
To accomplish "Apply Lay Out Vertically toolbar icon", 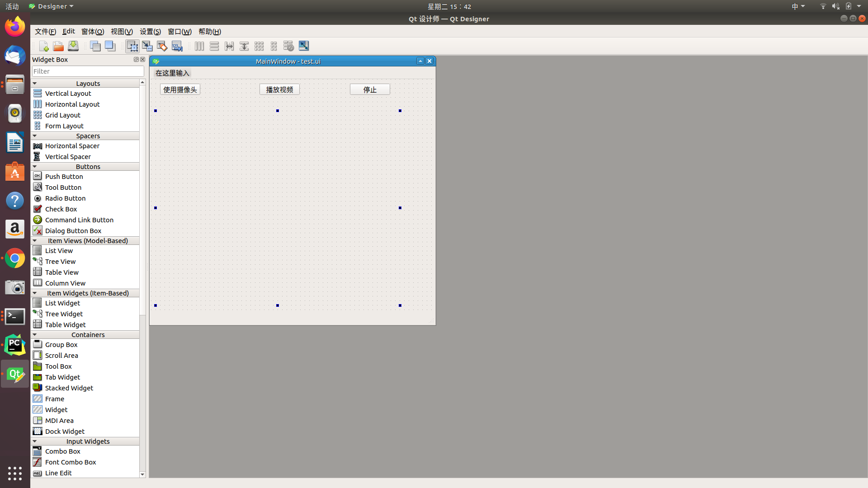I will pyautogui.click(x=214, y=46).
